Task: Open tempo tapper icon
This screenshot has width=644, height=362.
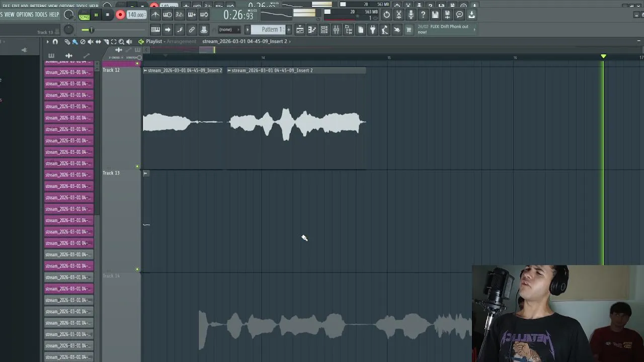Action: [x=384, y=30]
